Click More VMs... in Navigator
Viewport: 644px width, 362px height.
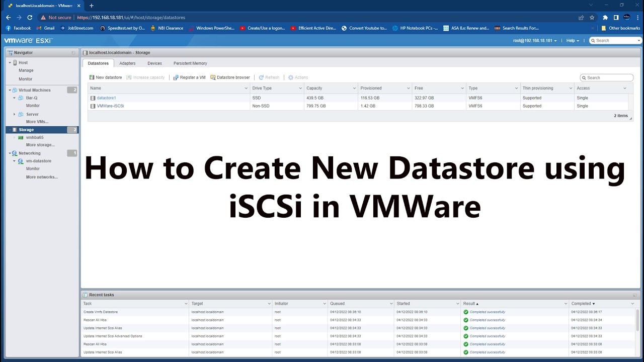point(37,122)
